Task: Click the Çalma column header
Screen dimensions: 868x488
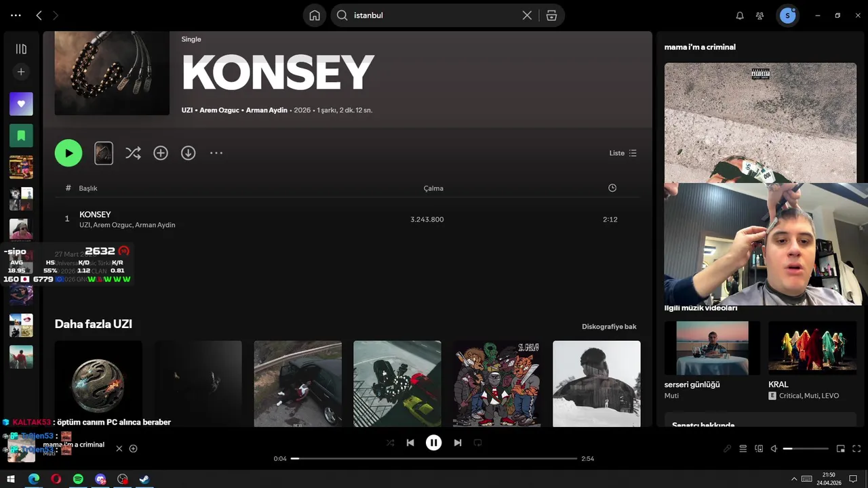Action: point(433,188)
